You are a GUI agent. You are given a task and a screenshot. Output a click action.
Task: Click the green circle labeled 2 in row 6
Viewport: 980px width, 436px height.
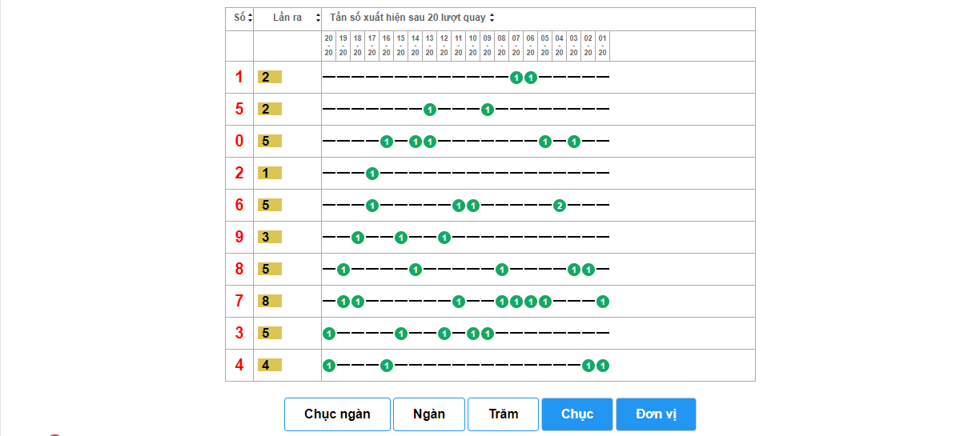560,206
